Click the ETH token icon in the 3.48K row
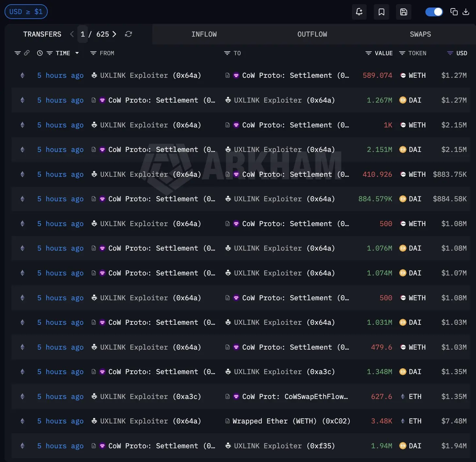 click(403, 421)
